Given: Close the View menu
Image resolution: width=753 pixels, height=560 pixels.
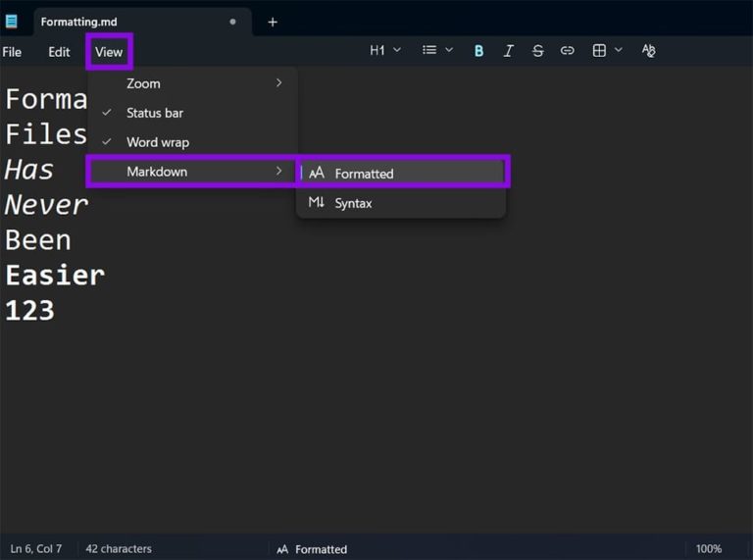Looking at the screenshot, I should [x=109, y=52].
